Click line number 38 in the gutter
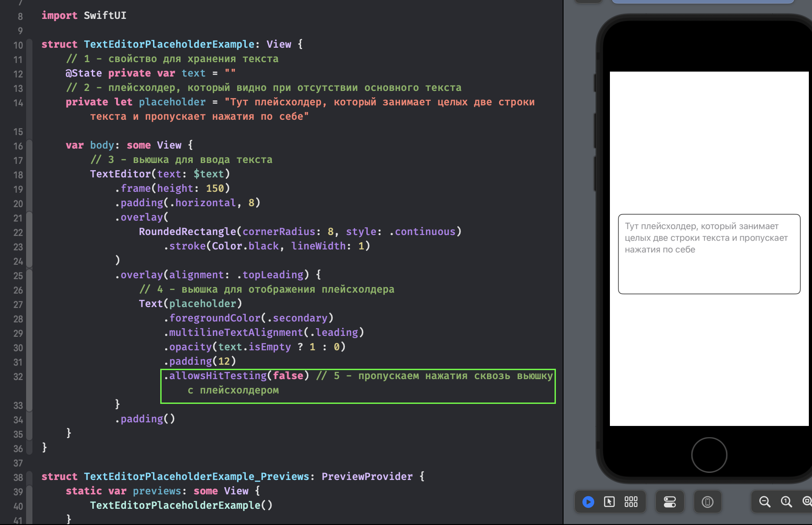812x525 pixels. 18,477
